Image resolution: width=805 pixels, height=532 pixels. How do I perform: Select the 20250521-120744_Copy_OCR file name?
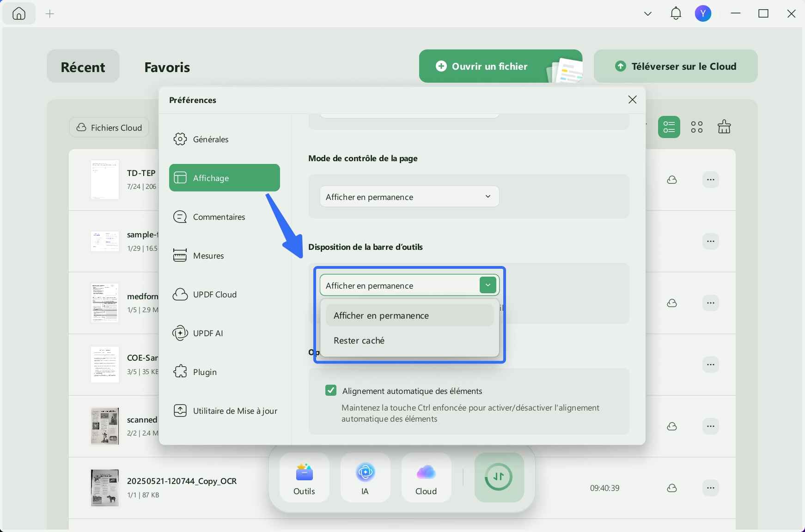(182, 481)
